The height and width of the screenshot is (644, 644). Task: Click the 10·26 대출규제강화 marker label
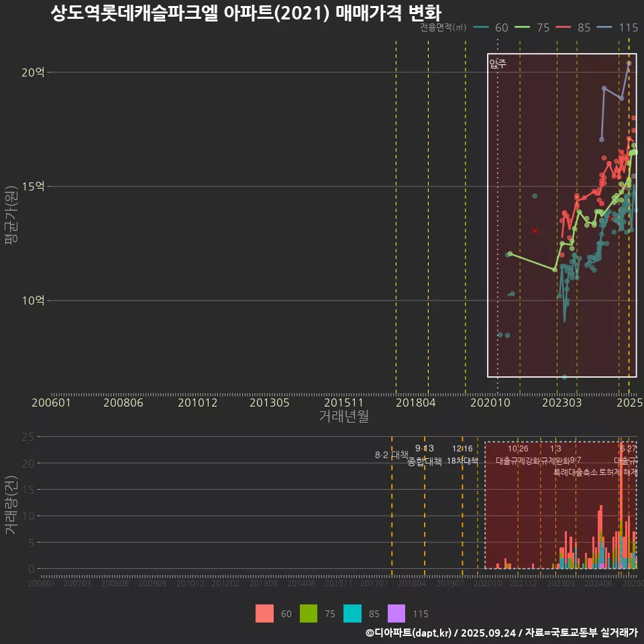pos(518,455)
